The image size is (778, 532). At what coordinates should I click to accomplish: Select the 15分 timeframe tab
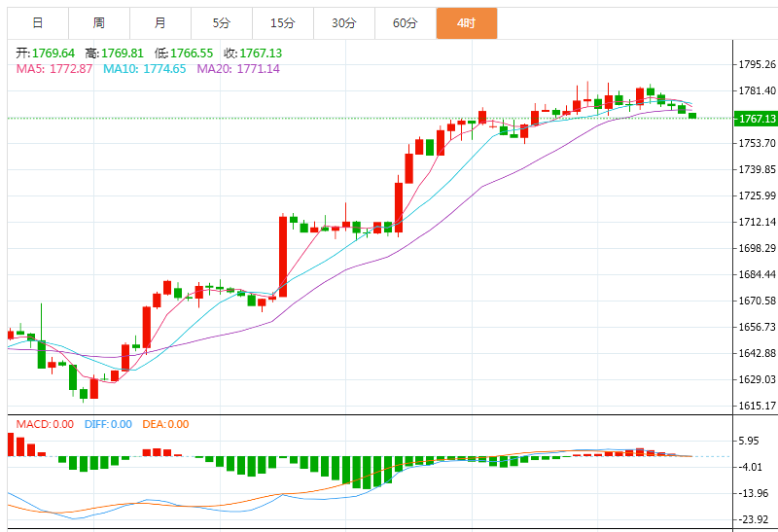coord(282,22)
